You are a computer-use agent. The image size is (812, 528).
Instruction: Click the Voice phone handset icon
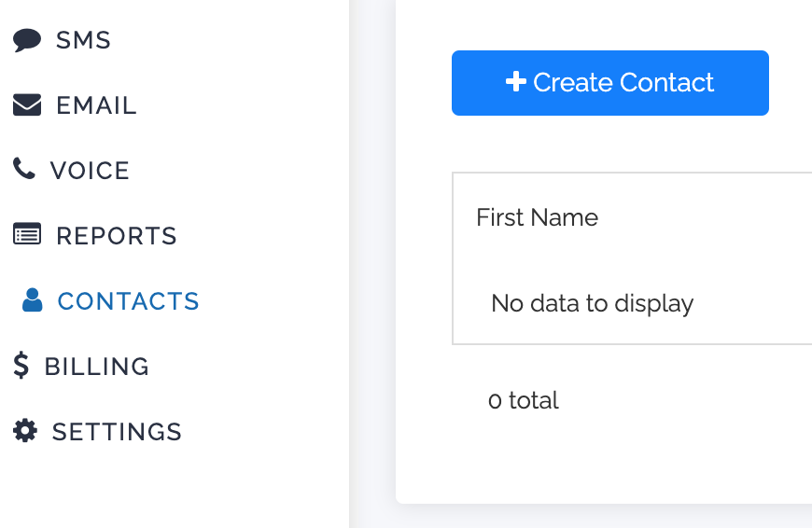pyautogui.click(x=24, y=169)
